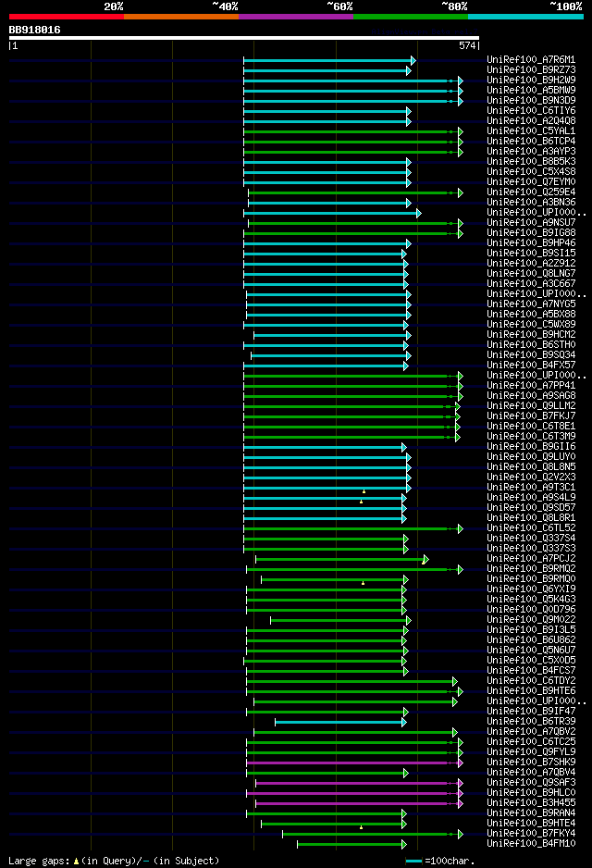The width and height of the screenshot is (592, 868).
Task: Click the white query sequence bar
Action: point(244,38)
